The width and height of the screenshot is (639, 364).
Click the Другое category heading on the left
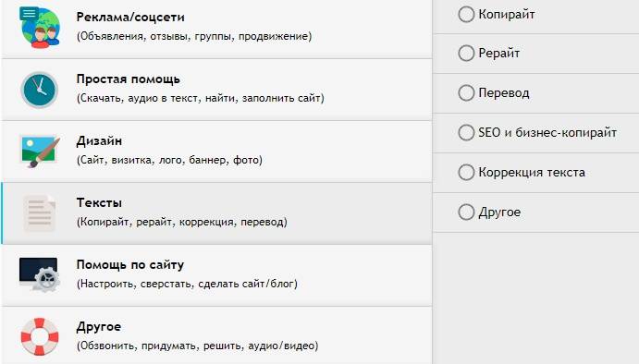click(x=99, y=326)
